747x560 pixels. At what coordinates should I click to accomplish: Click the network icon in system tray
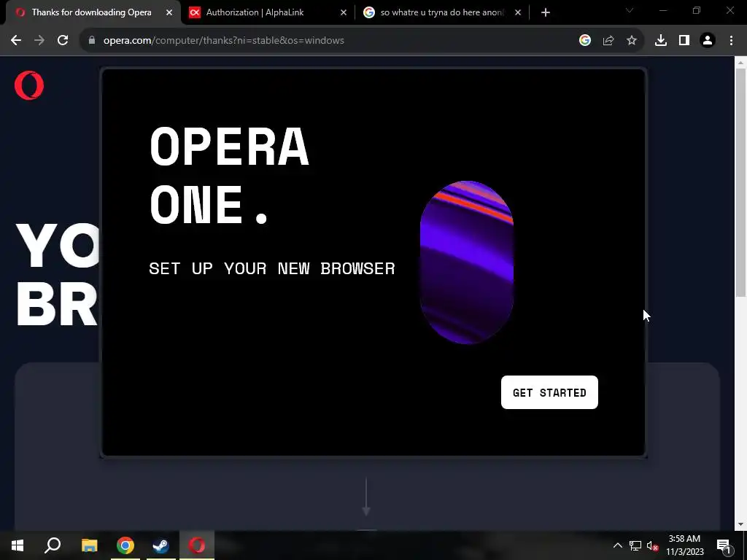[x=635, y=545]
